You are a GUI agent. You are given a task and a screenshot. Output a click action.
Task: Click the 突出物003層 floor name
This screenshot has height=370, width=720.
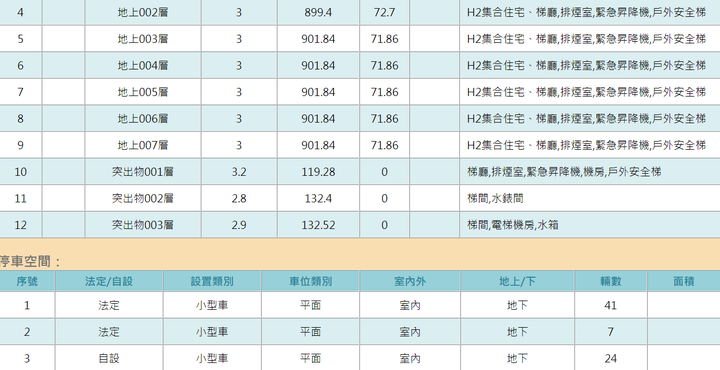143,225
